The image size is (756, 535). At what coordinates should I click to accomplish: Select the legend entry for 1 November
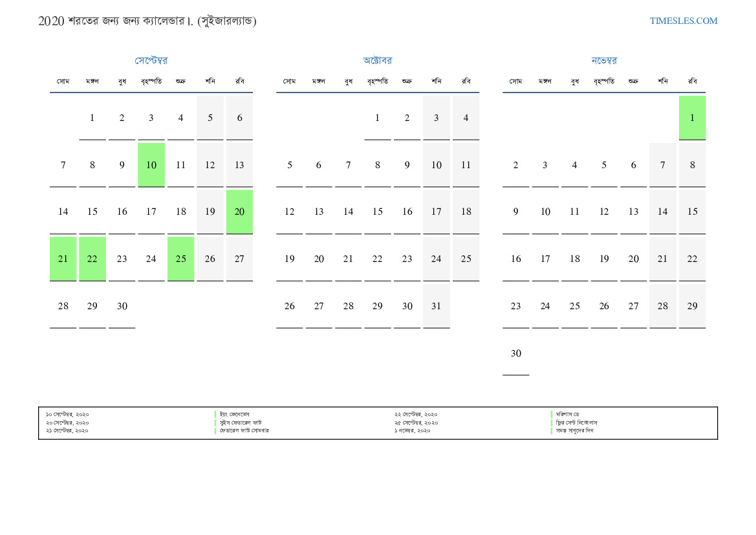coord(416,431)
